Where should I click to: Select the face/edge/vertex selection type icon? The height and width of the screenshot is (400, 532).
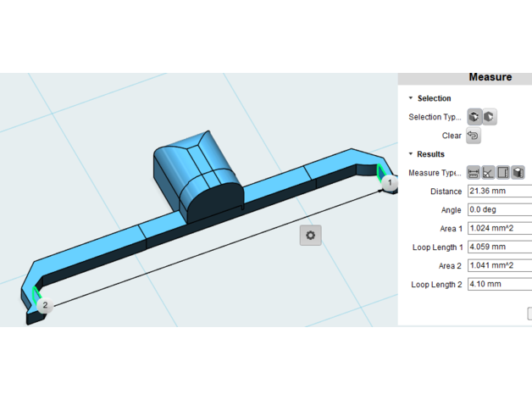474,117
